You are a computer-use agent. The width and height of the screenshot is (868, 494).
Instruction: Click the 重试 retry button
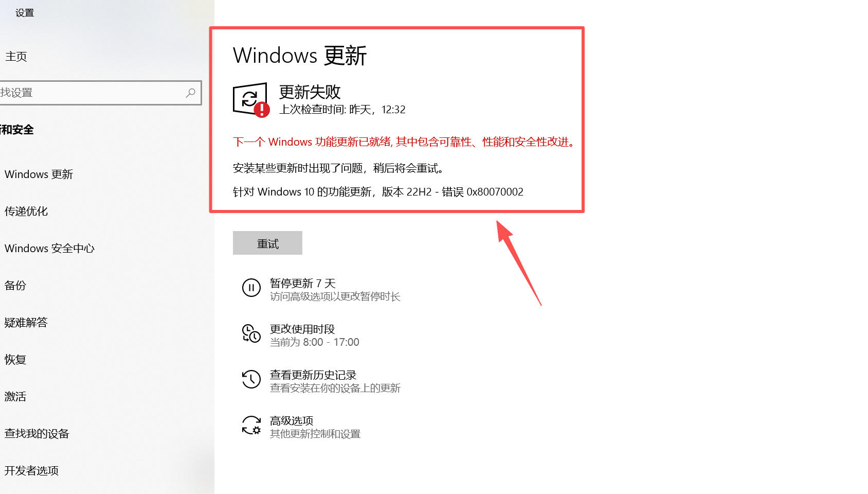pyautogui.click(x=267, y=243)
